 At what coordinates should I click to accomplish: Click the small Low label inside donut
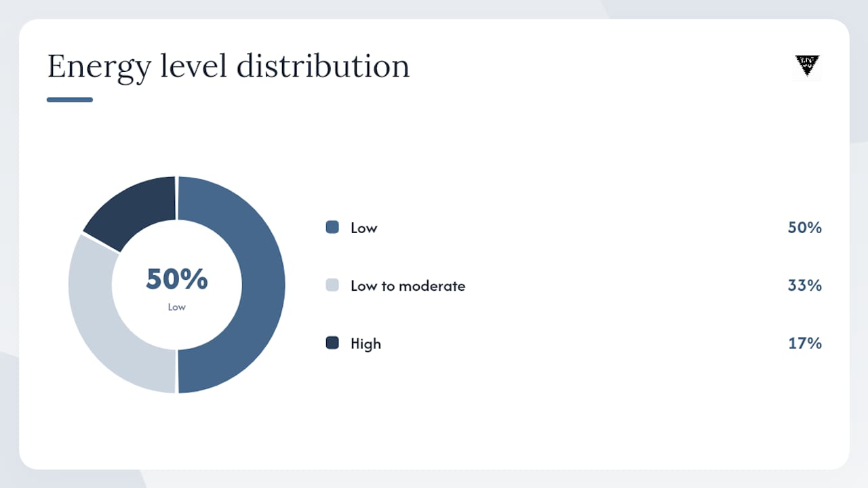click(177, 307)
